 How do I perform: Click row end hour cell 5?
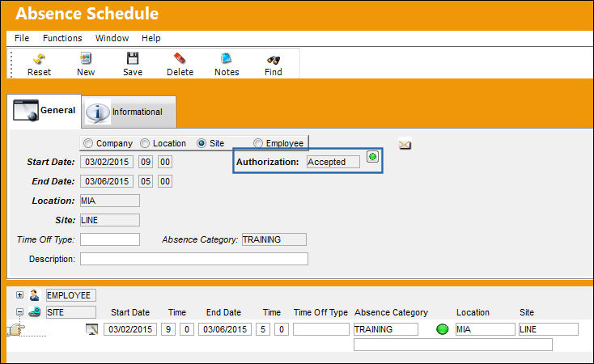262,329
